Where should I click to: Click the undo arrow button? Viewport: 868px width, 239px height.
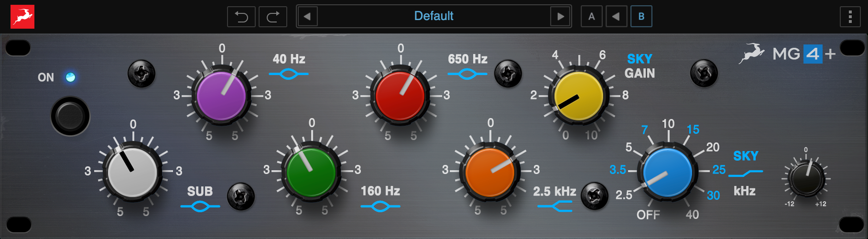(241, 17)
